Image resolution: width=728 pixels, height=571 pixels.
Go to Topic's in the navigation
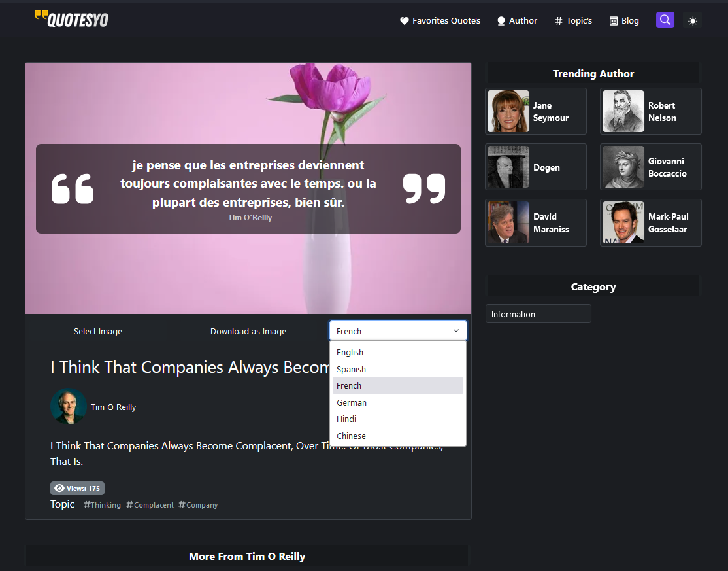[x=573, y=21]
